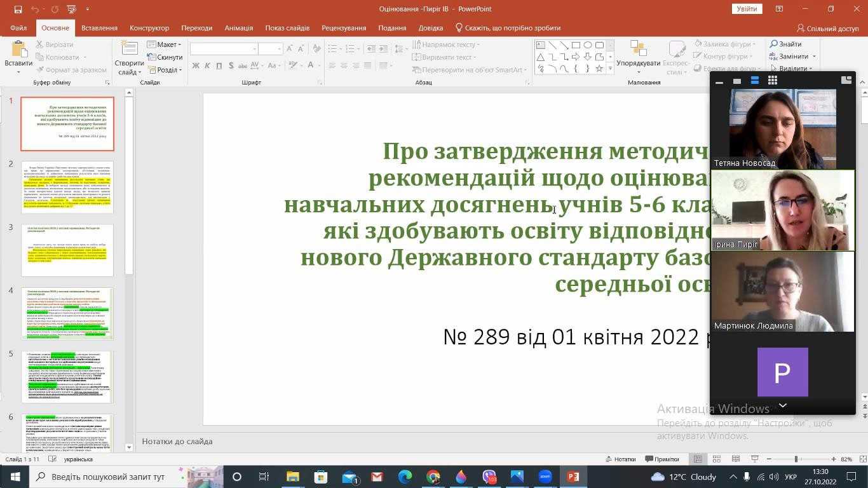The height and width of the screenshot is (488, 868).
Task: Open Reading view from status bar
Action: tap(736, 459)
